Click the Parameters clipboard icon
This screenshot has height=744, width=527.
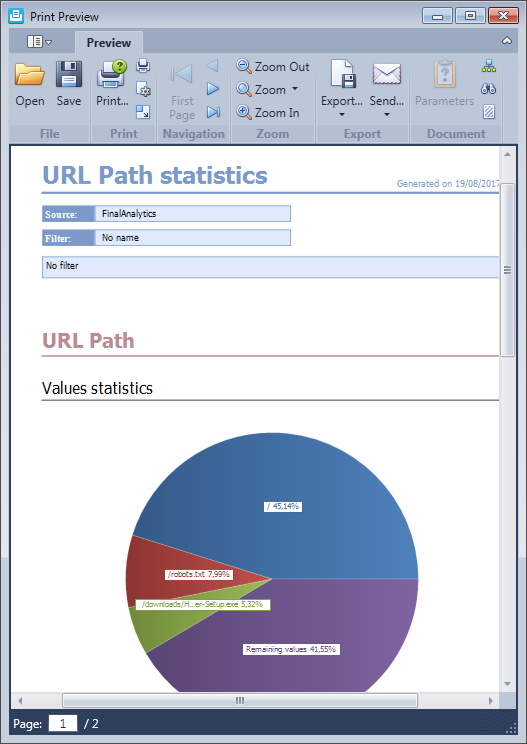point(444,83)
